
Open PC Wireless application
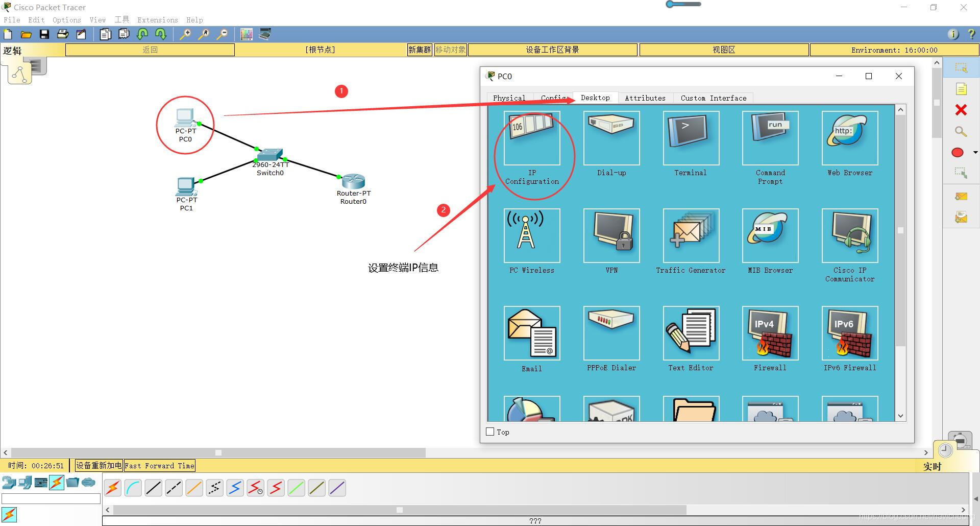coord(532,235)
